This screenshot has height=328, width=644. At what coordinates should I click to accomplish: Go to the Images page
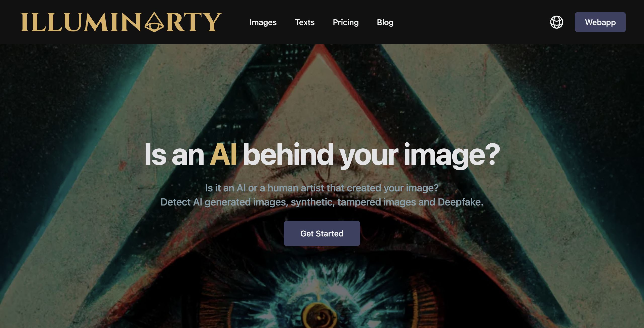pyautogui.click(x=263, y=22)
